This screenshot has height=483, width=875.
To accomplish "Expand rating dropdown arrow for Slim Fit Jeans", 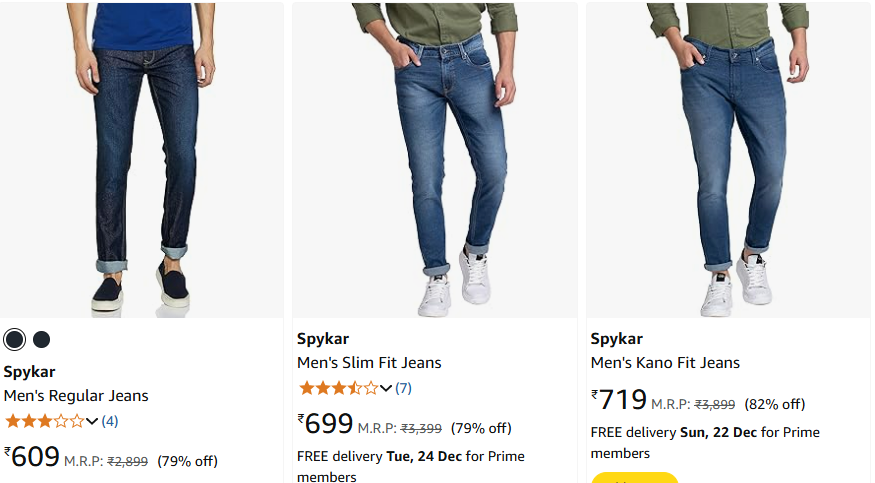I will point(386,388).
